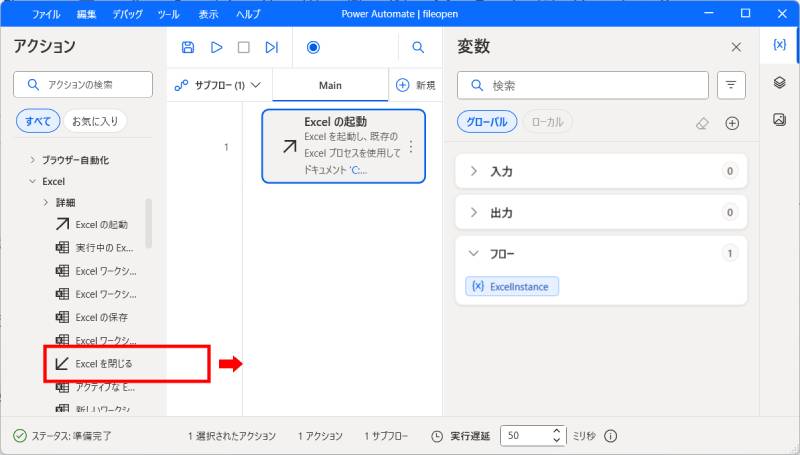Click 1 サブフロー status text
The width and height of the screenshot is (800, 455).
tap(386, 436)
